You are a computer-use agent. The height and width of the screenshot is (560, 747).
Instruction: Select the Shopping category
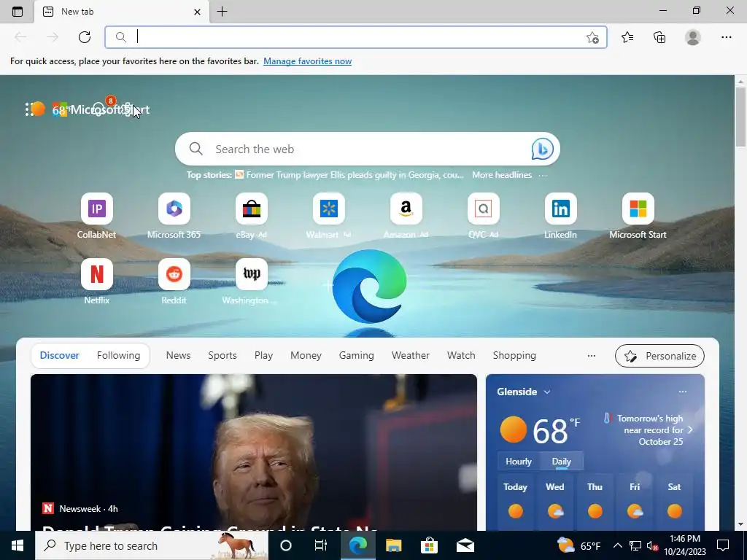[514, 356]
